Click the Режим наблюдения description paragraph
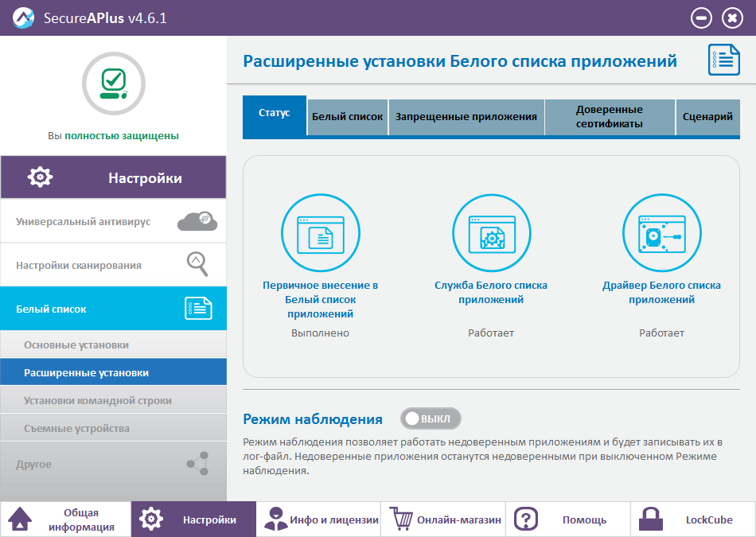 pos(482,456)
